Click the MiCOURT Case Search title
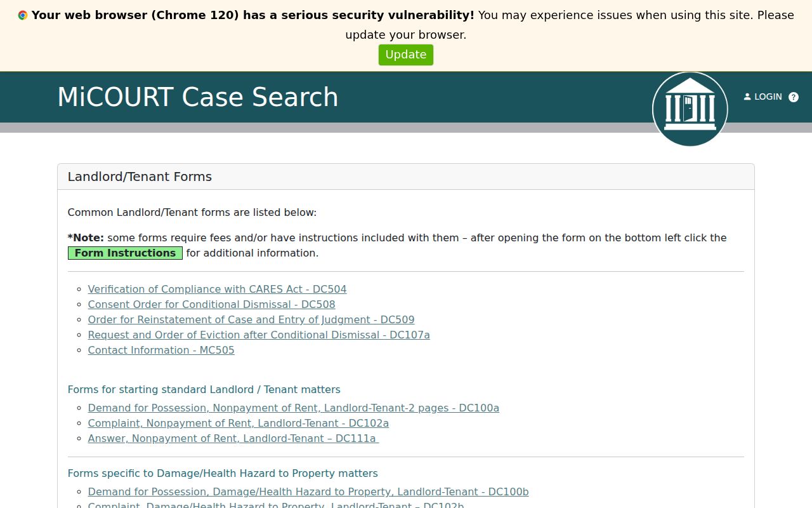This screenshot has width=812, height=508. 198,97
